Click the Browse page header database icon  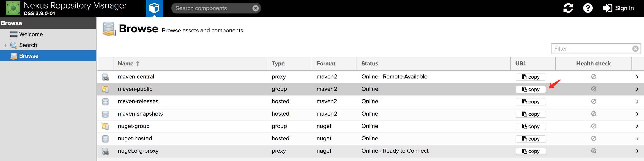click(109, 29)
